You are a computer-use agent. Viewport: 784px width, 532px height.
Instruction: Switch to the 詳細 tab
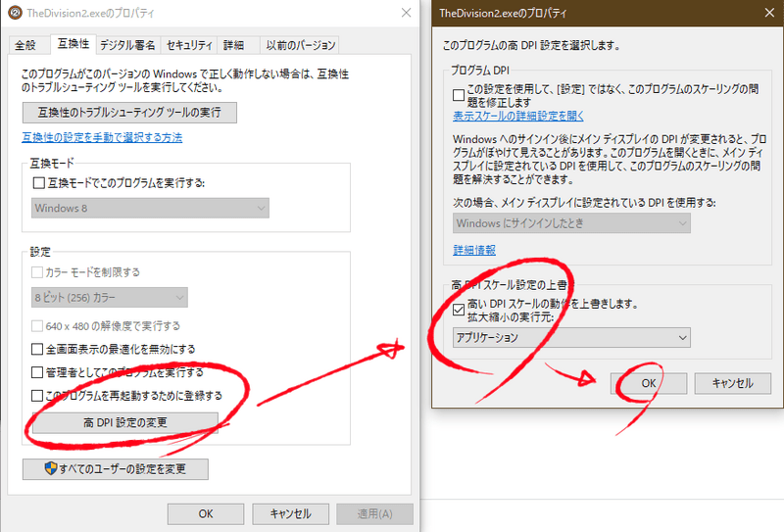pyautogui.click(x=233, y=45)
